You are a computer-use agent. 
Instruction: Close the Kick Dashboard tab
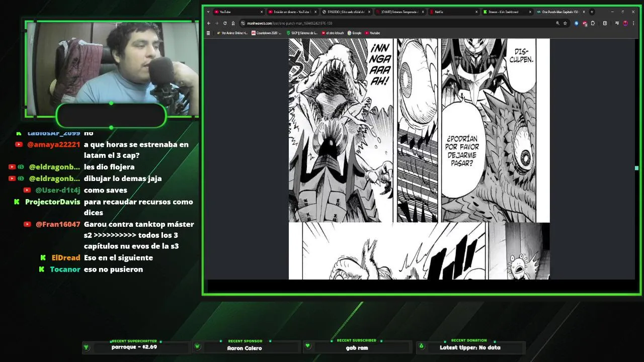click(530, 12)
